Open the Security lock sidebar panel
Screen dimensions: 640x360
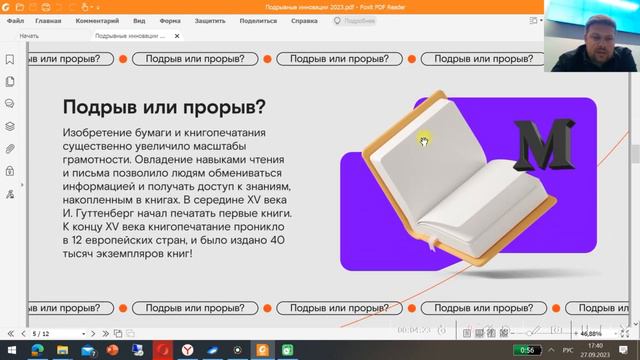[x=10, y=171]
